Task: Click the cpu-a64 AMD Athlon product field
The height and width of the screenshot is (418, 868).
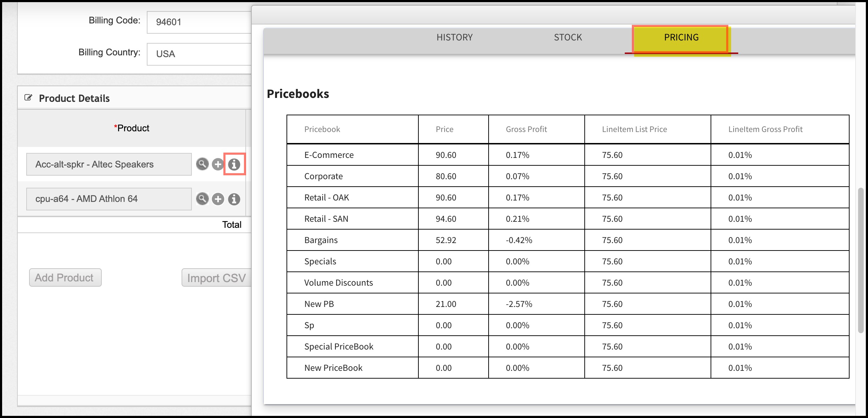Action: click(109, 199)
